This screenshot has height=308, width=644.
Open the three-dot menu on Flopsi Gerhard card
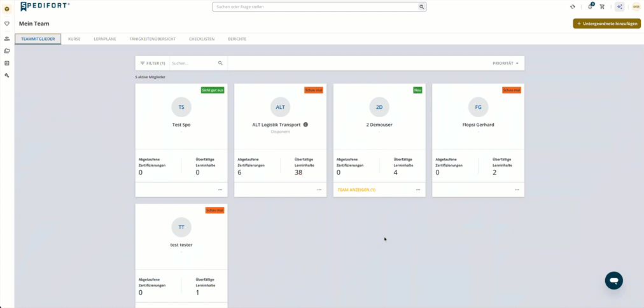point(517,190)
